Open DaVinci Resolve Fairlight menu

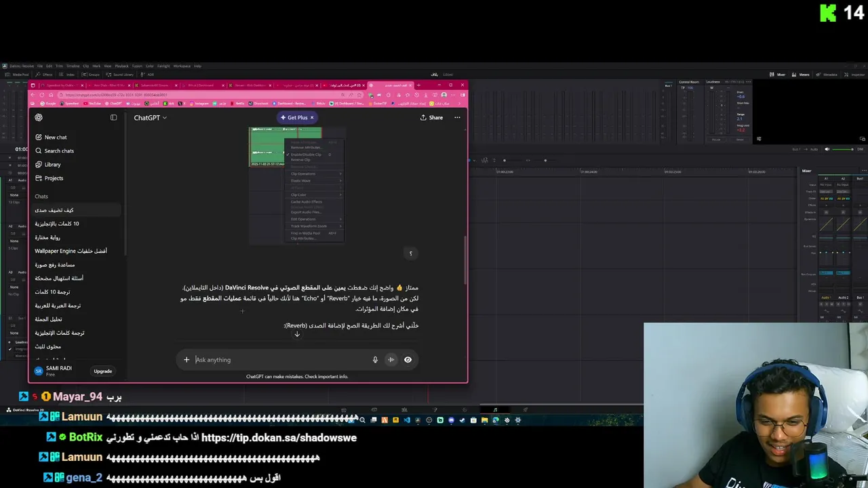pos(163,66)
